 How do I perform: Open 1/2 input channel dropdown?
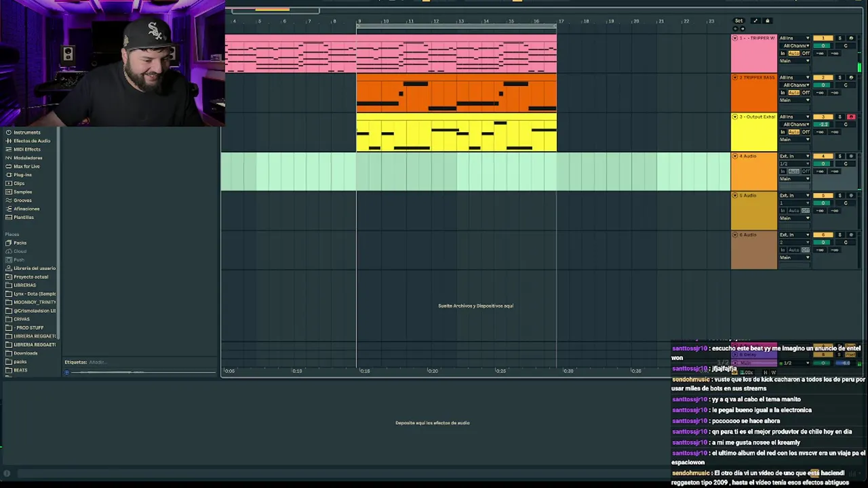(795, 163)
